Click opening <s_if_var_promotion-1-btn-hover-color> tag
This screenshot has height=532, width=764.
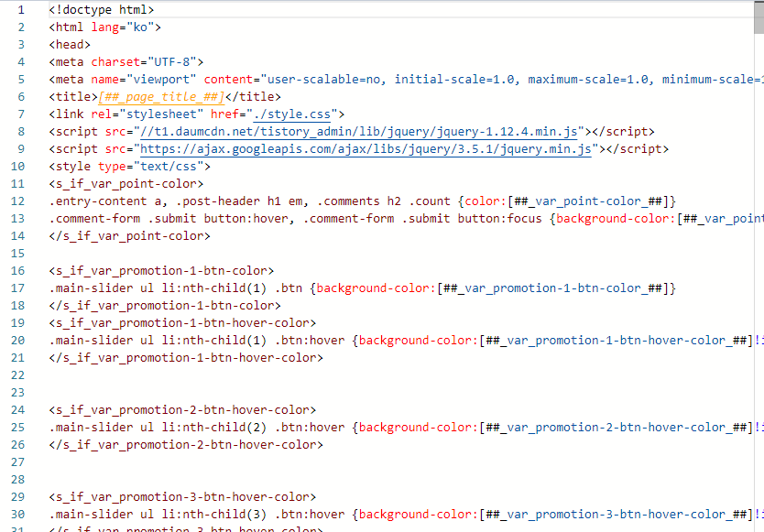point(182,323)
